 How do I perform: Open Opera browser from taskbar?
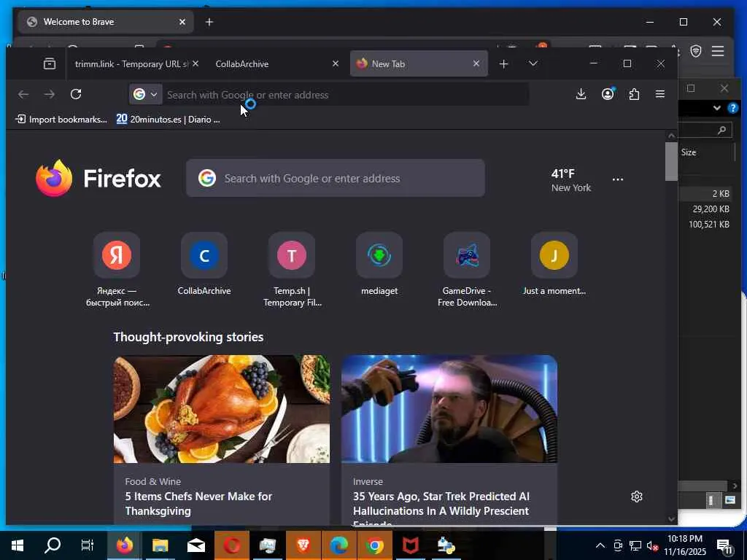click(x=232, y=545)
